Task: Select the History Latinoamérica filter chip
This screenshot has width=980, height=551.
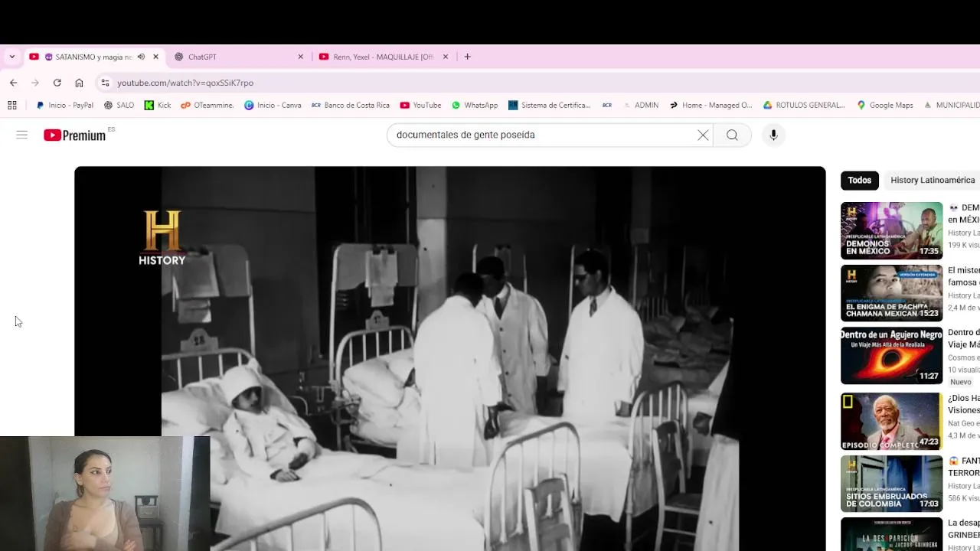Action: (x=933, y=181)
